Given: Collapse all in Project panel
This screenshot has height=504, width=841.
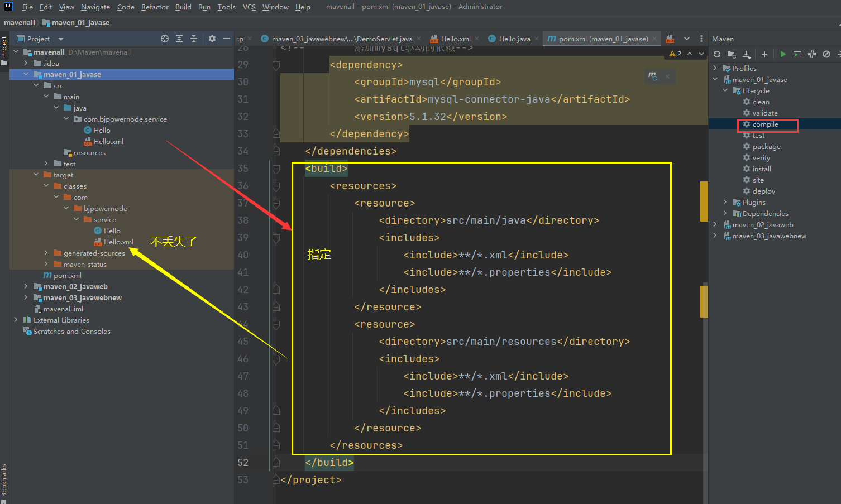Looking at the screenshot, I should coord(194,39).
